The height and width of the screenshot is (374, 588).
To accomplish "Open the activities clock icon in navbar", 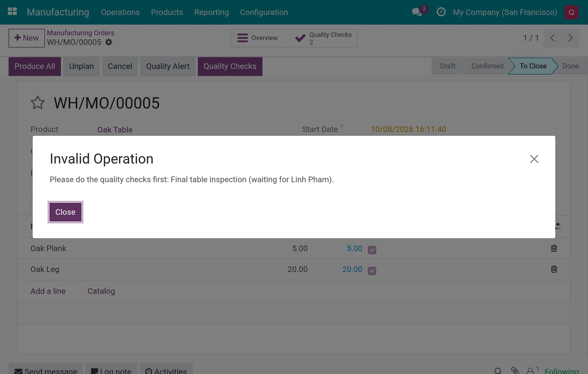I will click(441, 12).
